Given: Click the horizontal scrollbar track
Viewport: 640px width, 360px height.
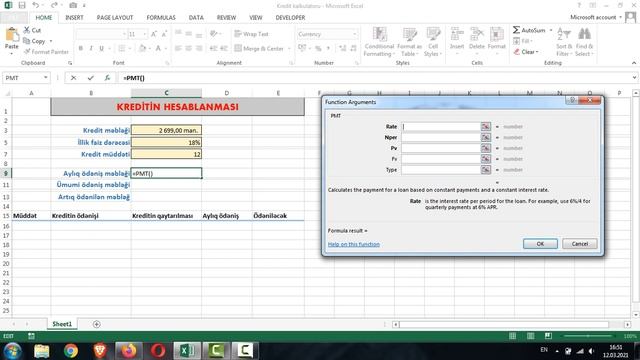Looking at the screenshot, I should tap(504, 324).
